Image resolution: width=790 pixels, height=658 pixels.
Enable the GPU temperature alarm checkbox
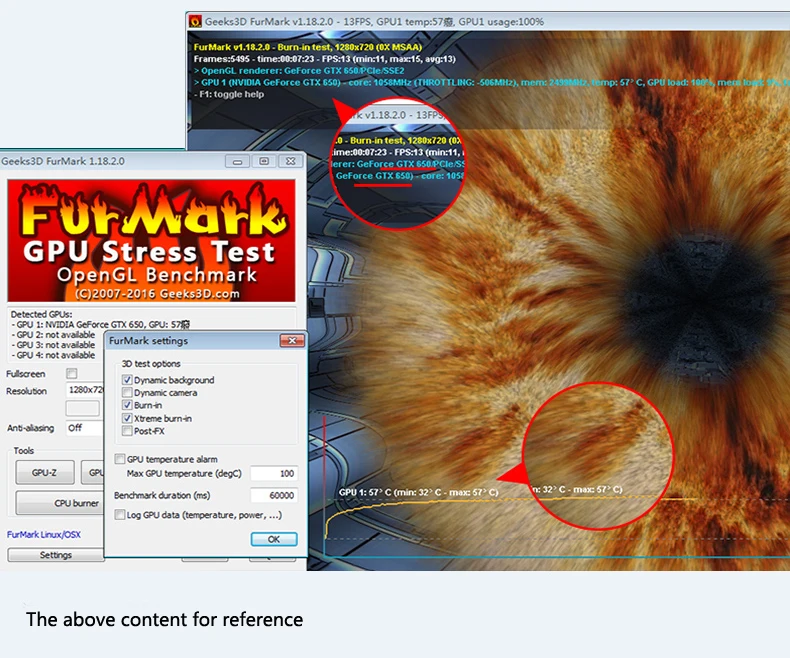[120, 459]
